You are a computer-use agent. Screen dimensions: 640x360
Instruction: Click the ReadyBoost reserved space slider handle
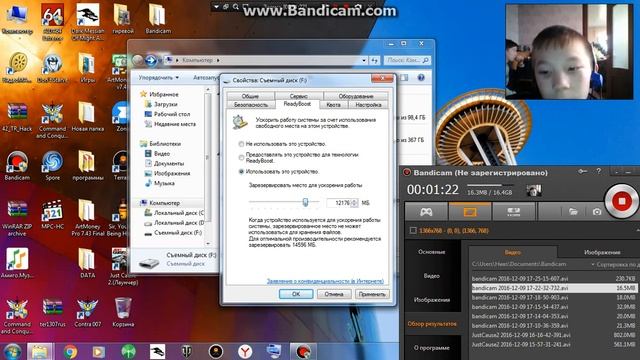click(305, 202)
